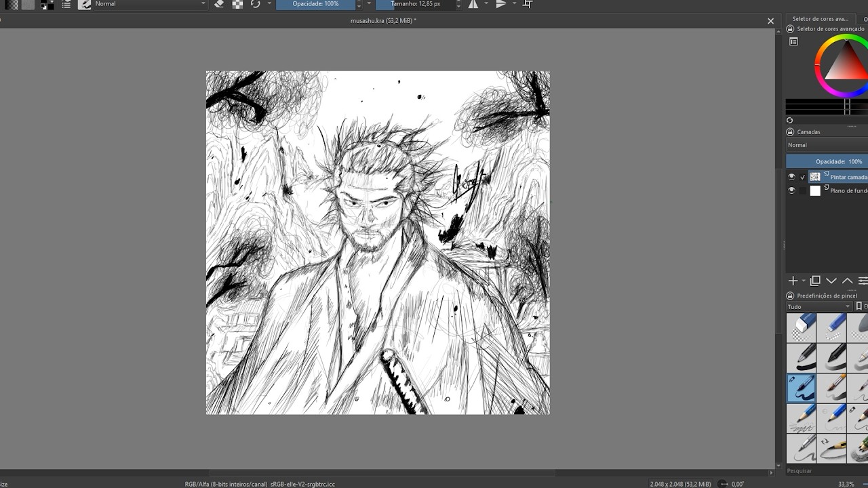Image resolution: width=868 pixels, height=488 pixels.
Task: Lock the Camadas docker
Action: tap(790, 132)
